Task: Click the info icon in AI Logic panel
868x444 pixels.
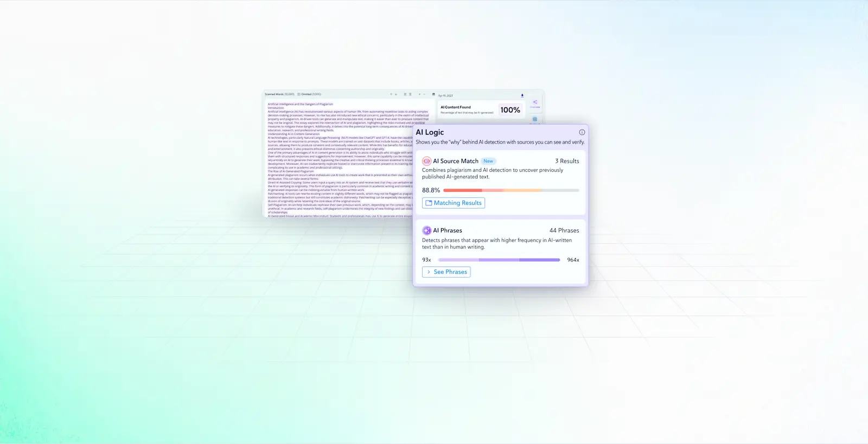Action: pyautogui.click(x=582, y=132)
